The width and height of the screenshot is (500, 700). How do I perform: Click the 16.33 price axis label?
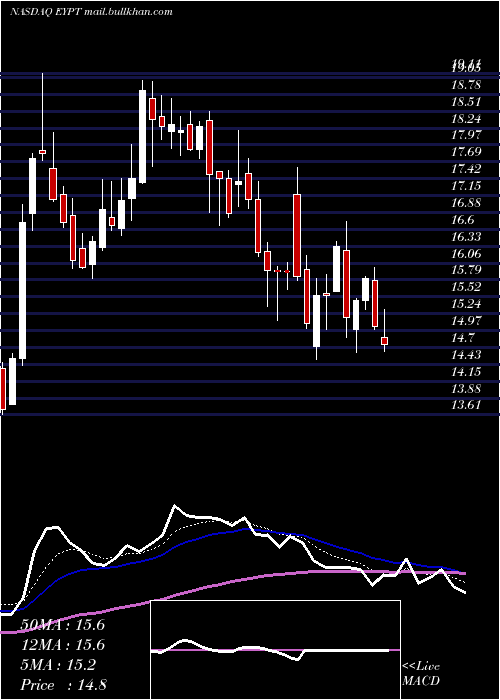coord(466,236)
